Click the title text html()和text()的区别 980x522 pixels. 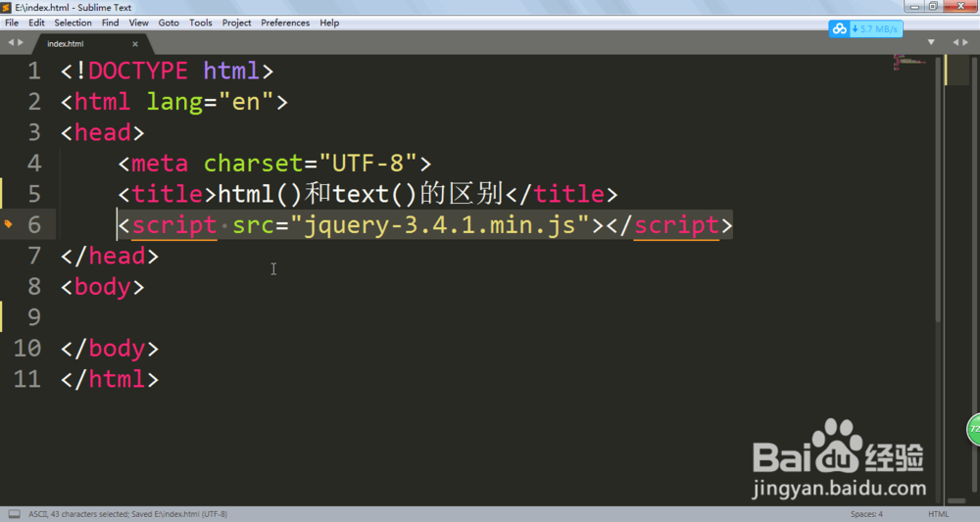tap(362, 194)
